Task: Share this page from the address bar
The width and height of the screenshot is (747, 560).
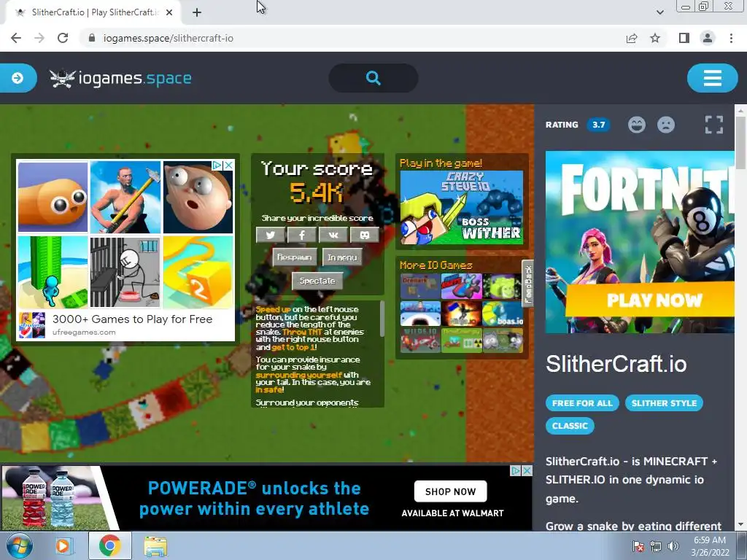Action: coord(632,38)
